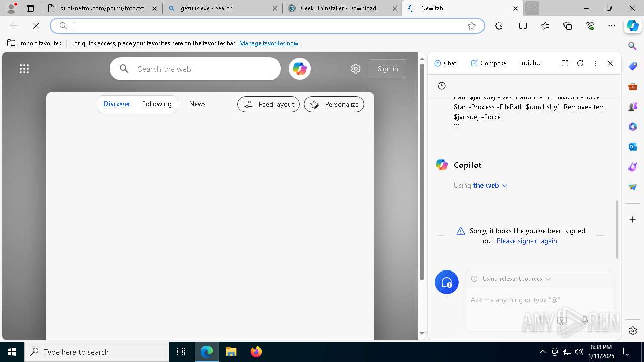Open Copilot chat history clock icon
Screen dimensions: 644x362
[442, 86]
